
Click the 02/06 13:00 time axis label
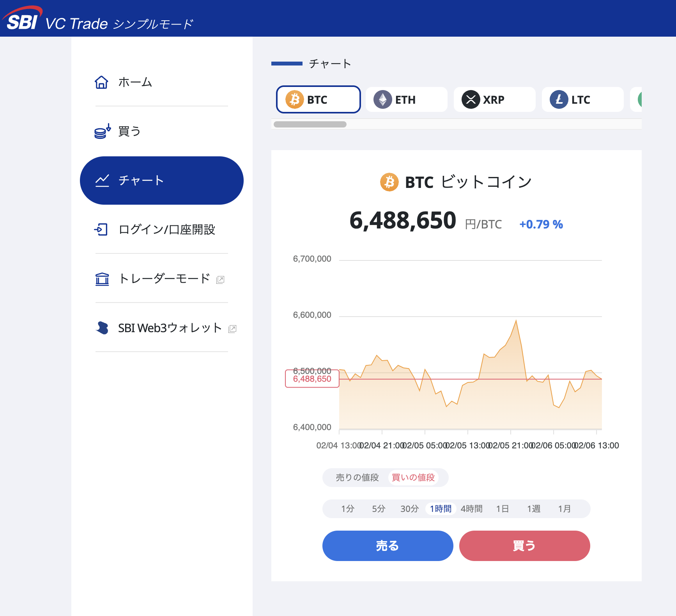coord(597,446)
